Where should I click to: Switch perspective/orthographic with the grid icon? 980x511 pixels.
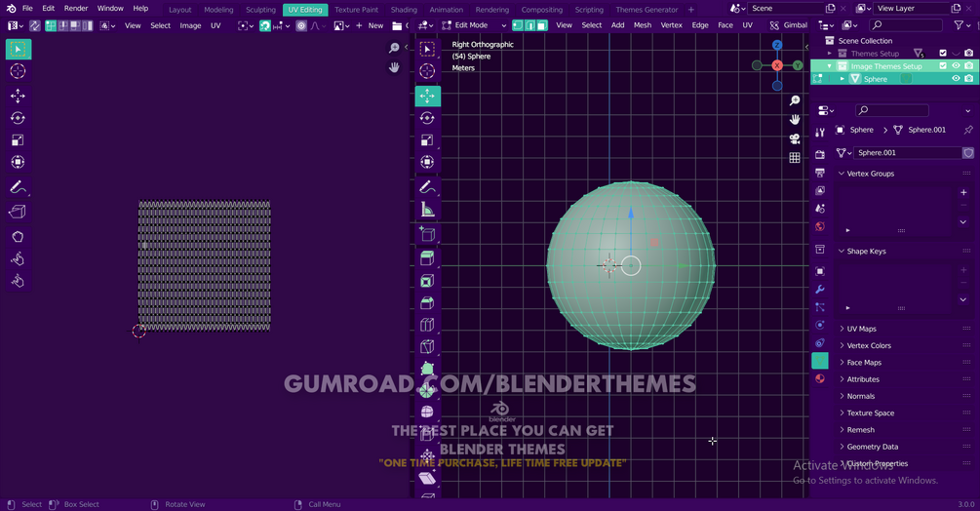(x=795, y=157)
